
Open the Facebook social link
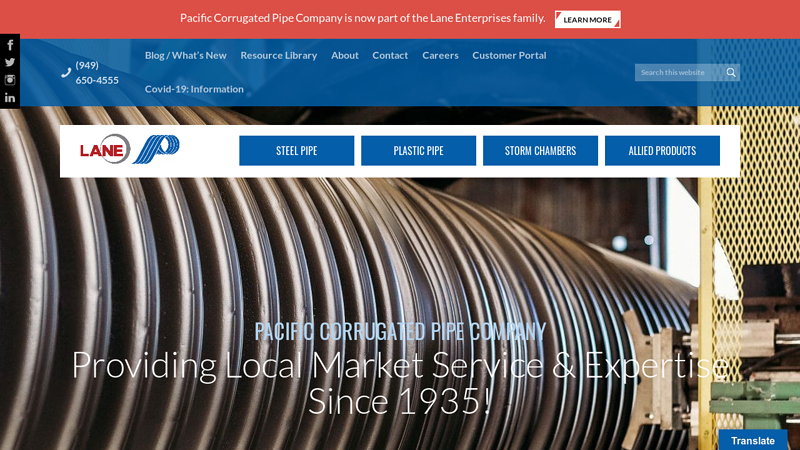(10, 45)
